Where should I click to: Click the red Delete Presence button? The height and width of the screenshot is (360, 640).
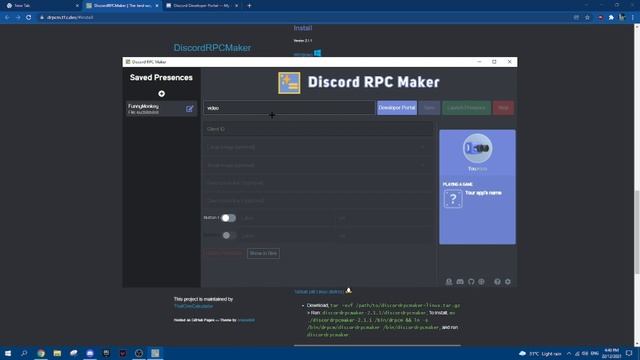(x=224, y=253)
